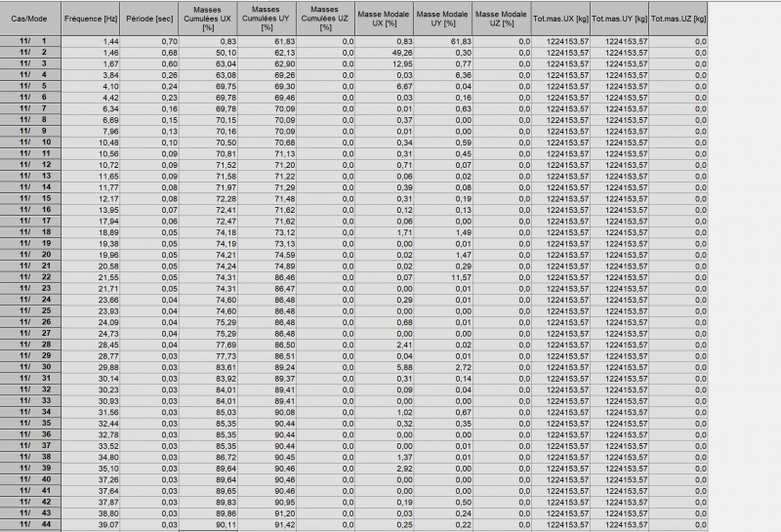Click modal mass UX cell 49,26

click(x=385, y=53)
